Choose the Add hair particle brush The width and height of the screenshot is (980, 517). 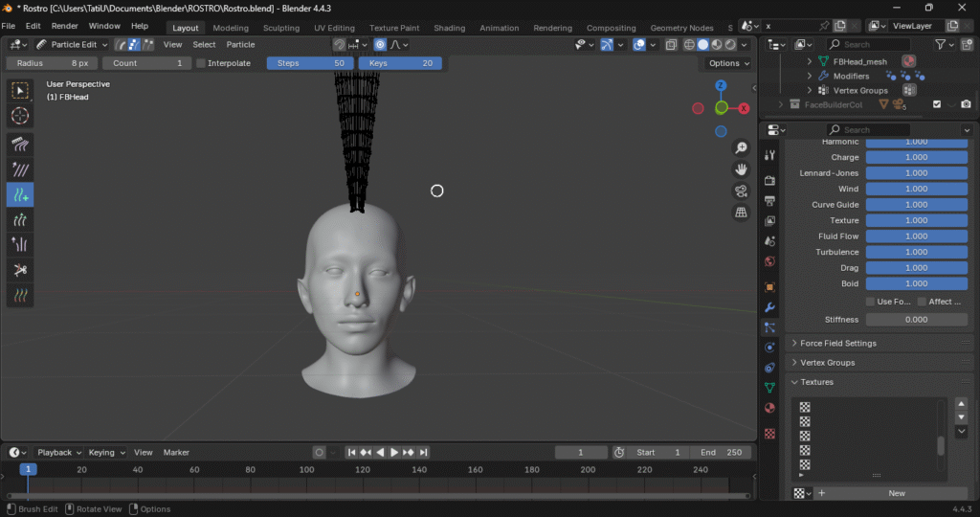point(20,194)
